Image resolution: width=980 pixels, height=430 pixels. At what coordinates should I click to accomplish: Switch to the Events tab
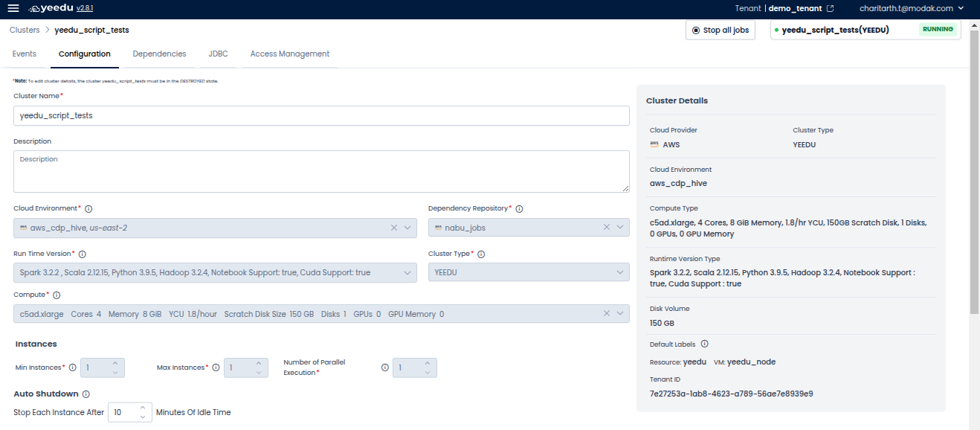pyautogui.click(x=25, y=54)
